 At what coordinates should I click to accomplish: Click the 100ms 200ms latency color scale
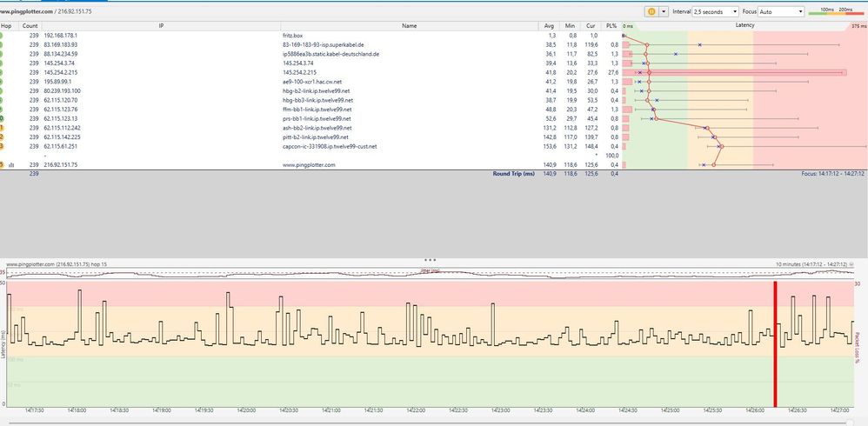click(838, 11)
